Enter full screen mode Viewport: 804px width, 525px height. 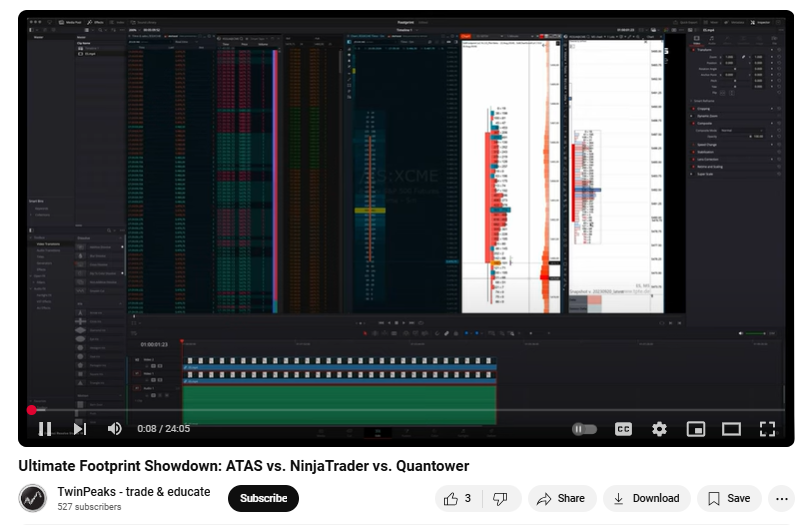tap(767, 429)
